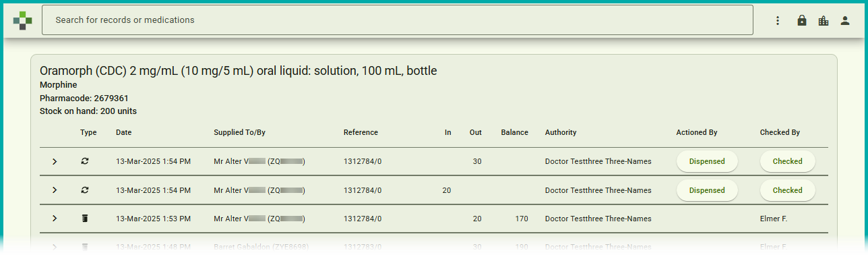Click the green pharmacy logo icon
The image size is (868, 255).
[x=22, y=20]
